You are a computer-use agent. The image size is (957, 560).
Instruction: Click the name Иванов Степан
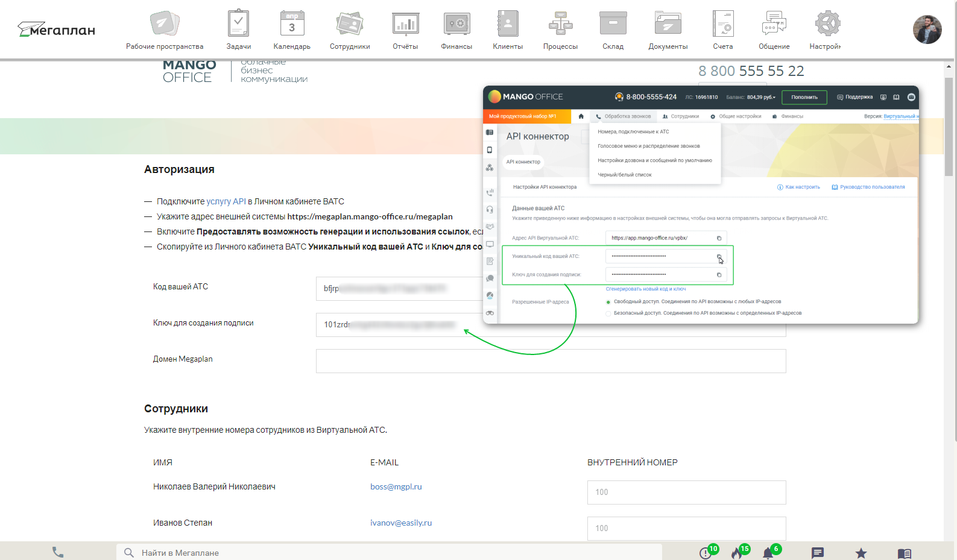coord(183,523)
